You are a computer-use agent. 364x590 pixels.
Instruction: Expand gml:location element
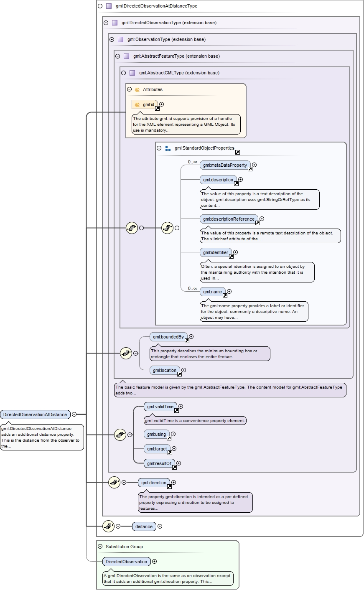click(x=183, y=370)
